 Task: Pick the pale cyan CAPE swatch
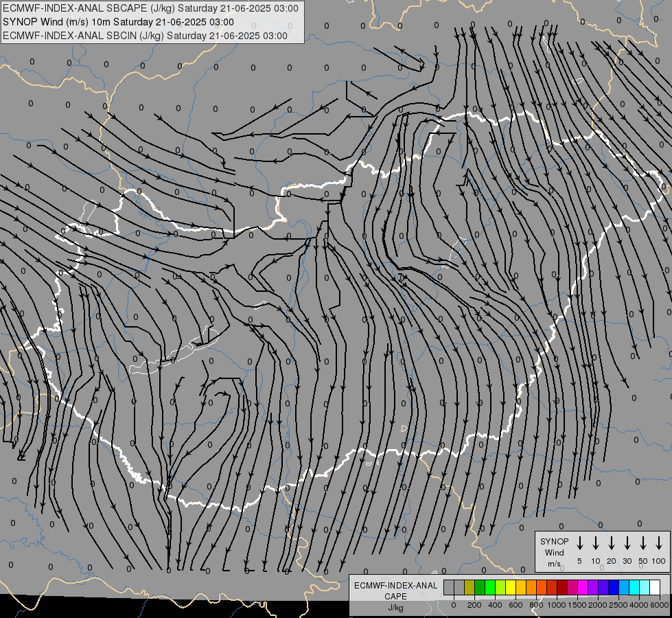[645, 588]
